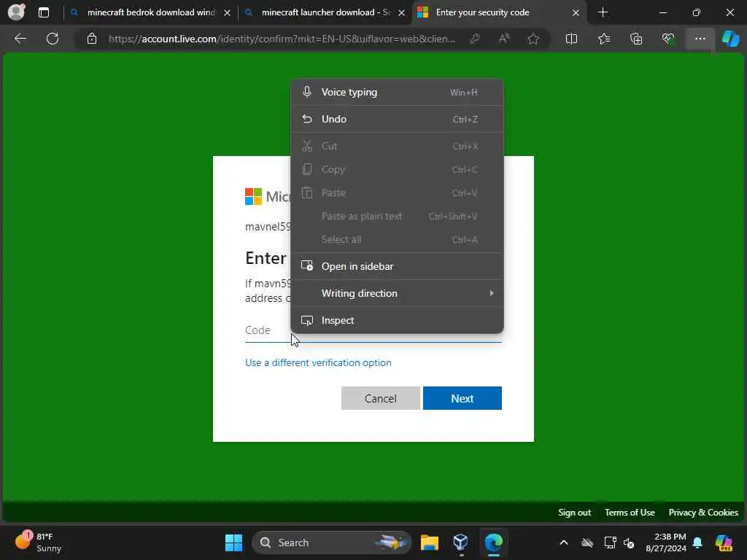Refresh the current page
The height and width of the screenshot is (560, 747).
click(53, 39)
